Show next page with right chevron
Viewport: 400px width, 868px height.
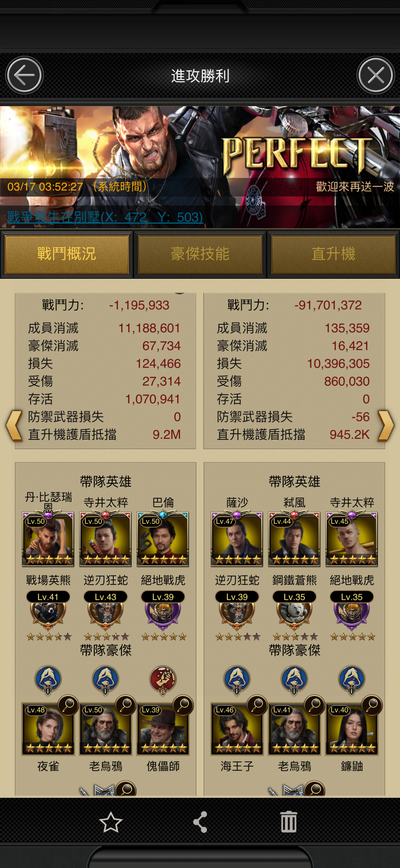click(386, 426)
